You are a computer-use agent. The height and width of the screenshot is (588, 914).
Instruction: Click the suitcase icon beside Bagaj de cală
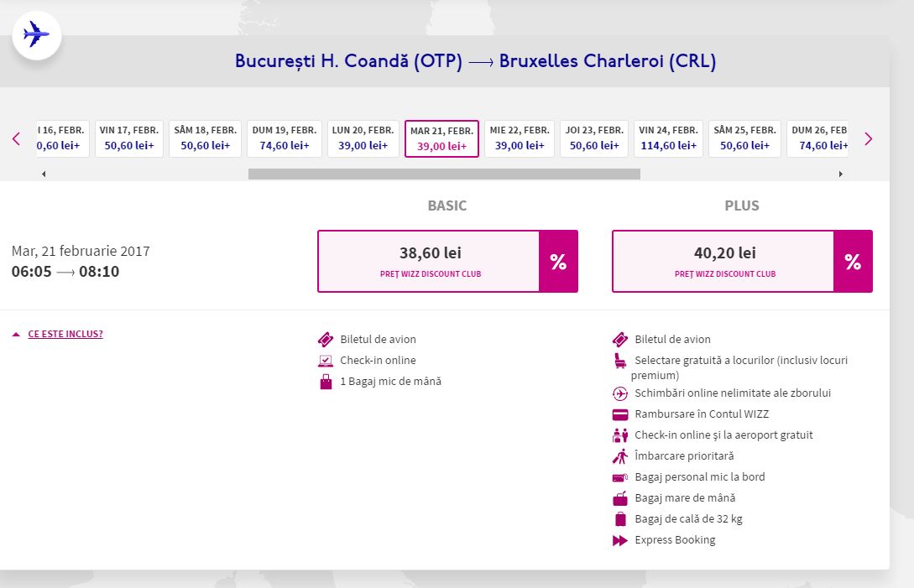(620, 519)
